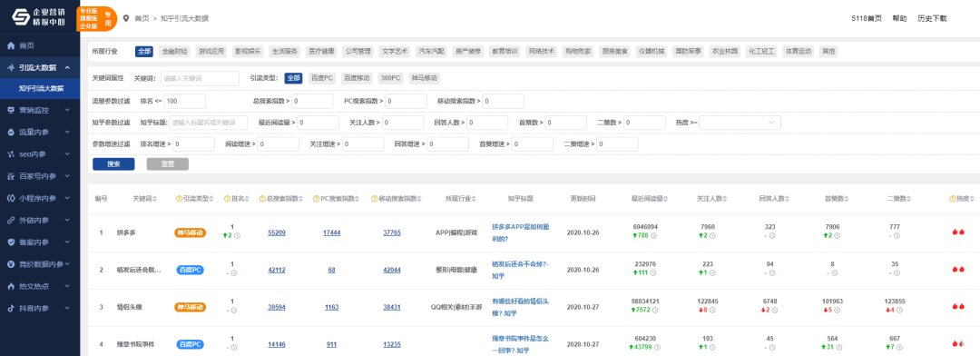The height and width of the screenshot is (356, 980).
Task: Focus the 知乎标题 input field
Action: [x=208, y=122]
